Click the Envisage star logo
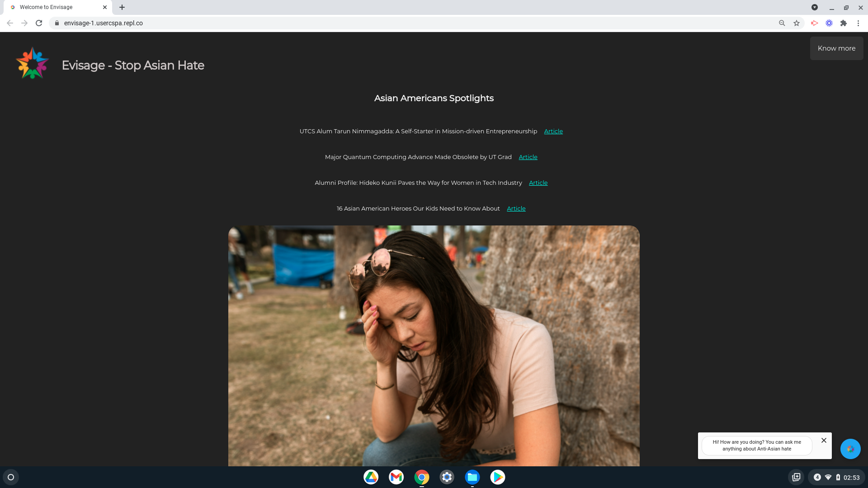 point(32,64)
